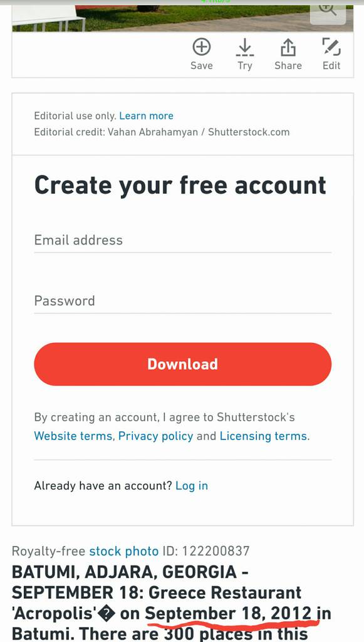
Task: Tap the Save plus-circle icon
Action: pyautogui.click(x=202, y=47)
